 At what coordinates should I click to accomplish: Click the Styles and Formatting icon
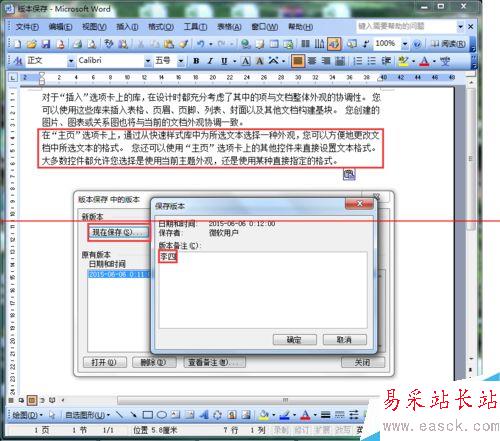pos(18,61)
